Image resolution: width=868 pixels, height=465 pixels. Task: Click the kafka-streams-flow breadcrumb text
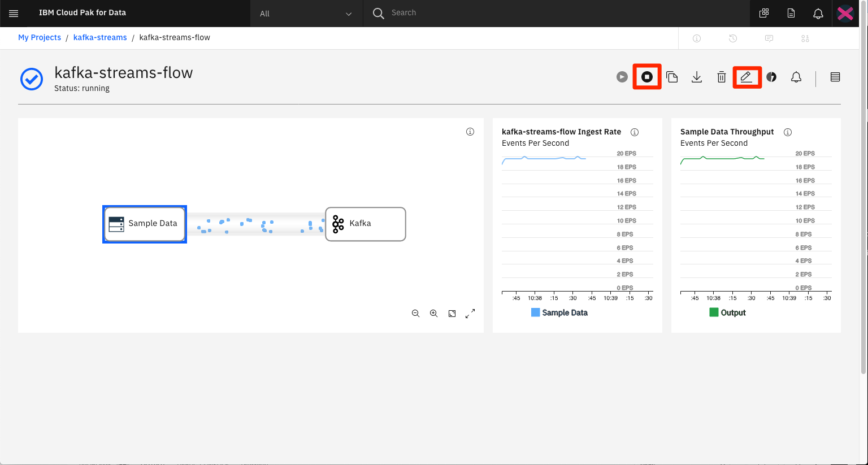coord(175,37)
